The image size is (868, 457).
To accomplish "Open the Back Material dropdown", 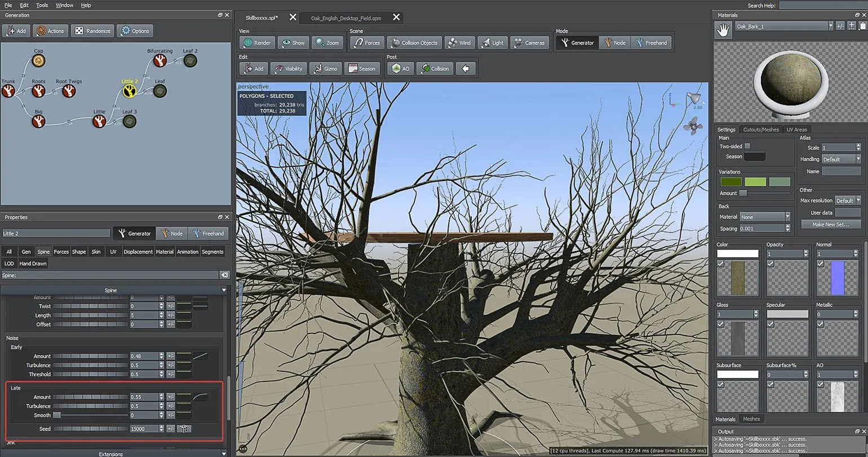I will (765, 217).
